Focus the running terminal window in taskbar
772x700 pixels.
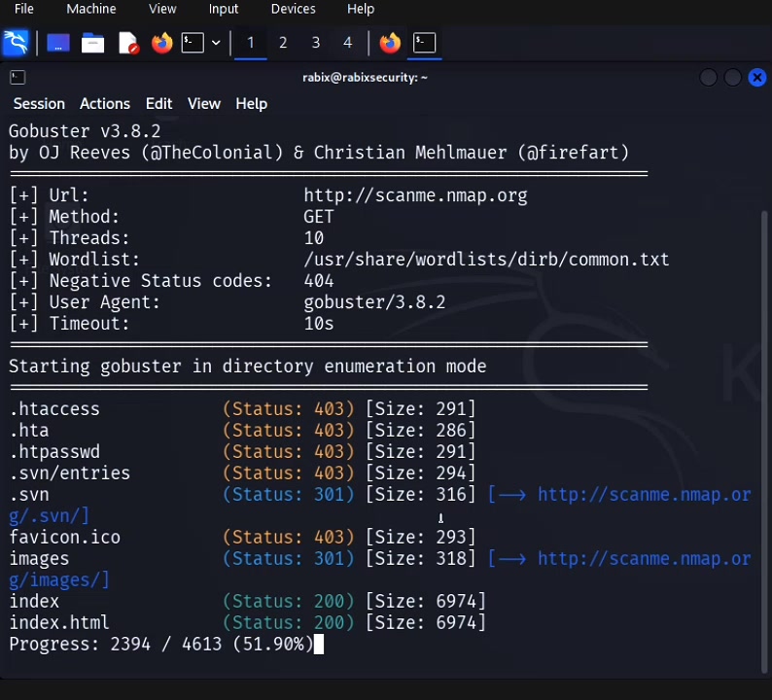pyautogui.click(x=424, y=43)
